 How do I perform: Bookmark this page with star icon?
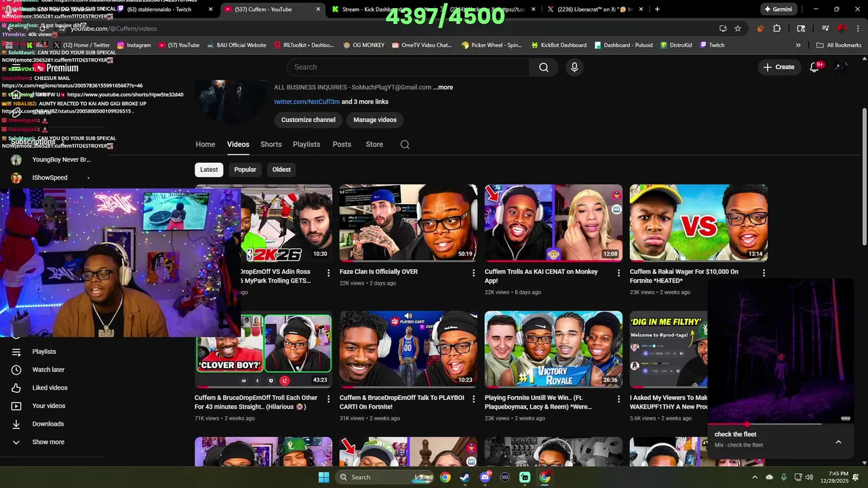738,28
